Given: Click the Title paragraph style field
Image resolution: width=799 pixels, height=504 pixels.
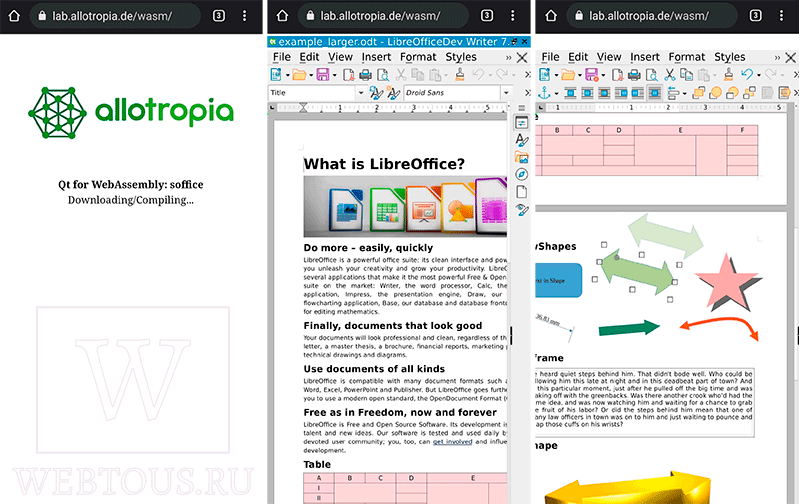Looking at the screenshot, I should (311, 93).
